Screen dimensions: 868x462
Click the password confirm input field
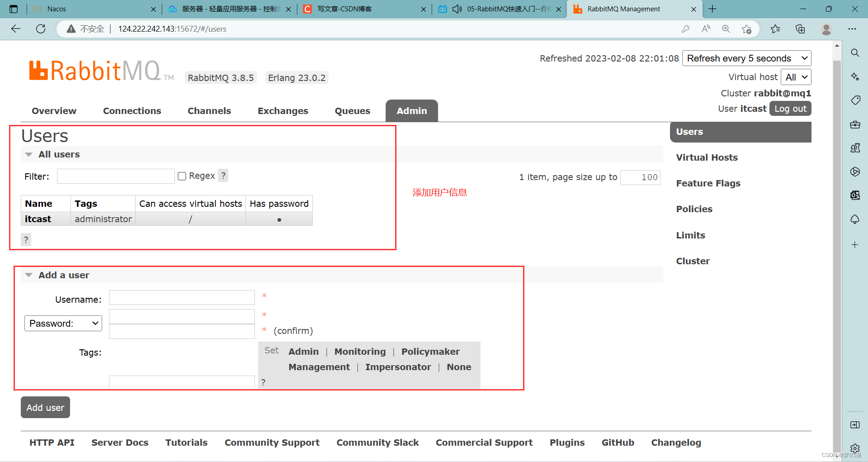click(182, 331)
